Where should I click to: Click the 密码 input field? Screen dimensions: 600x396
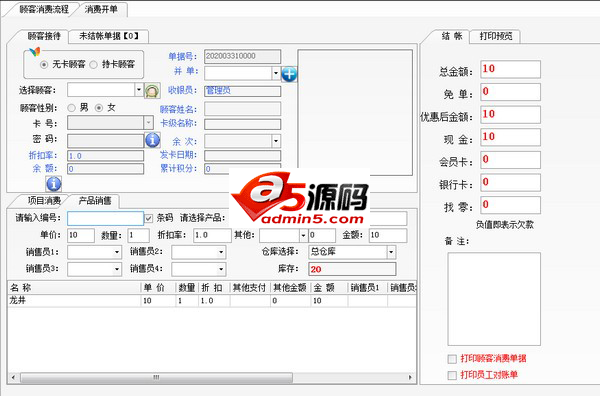coord(106,141)
